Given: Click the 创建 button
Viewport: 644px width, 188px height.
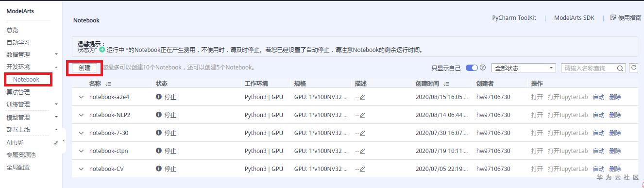Looking at the screenshot, I should tap(85, 68).
